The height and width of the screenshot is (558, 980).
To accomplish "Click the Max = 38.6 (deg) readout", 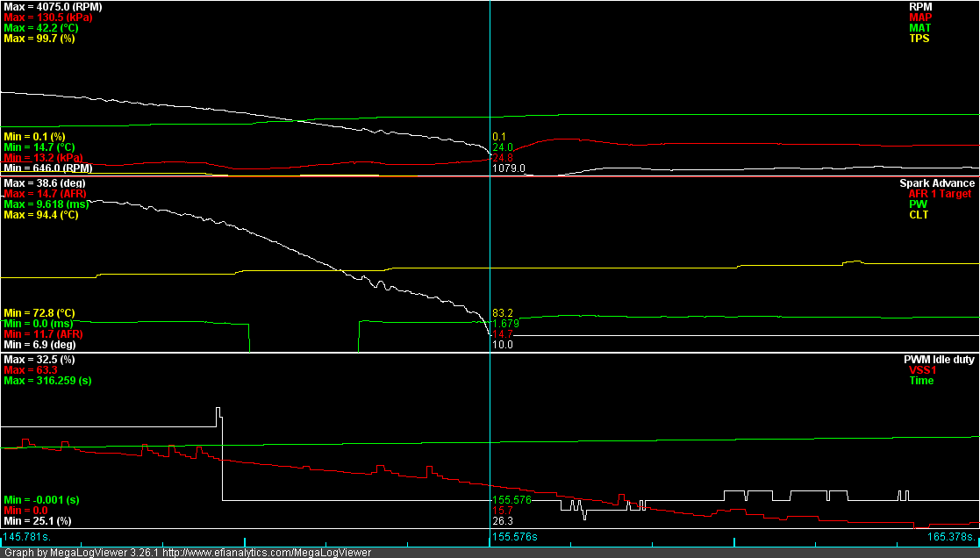I will pos(45,183).
